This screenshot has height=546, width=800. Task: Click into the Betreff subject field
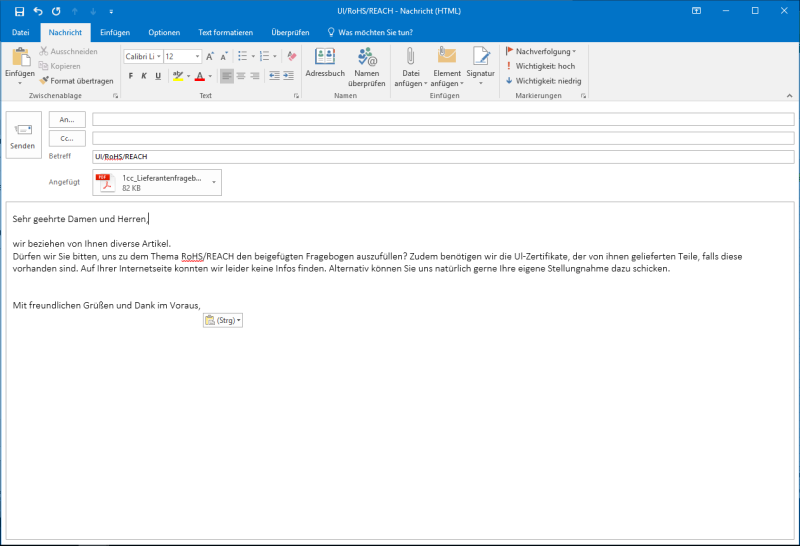440,157
